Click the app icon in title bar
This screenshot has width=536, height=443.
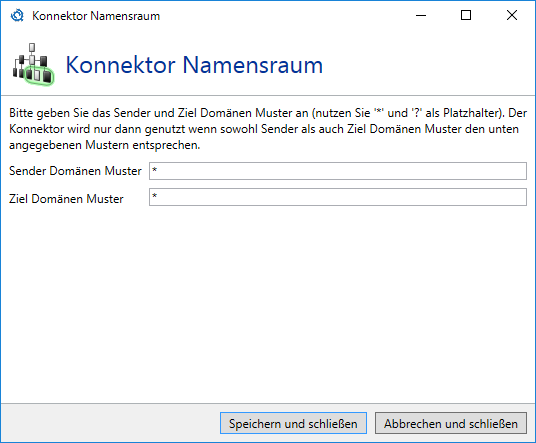point(17,16)
